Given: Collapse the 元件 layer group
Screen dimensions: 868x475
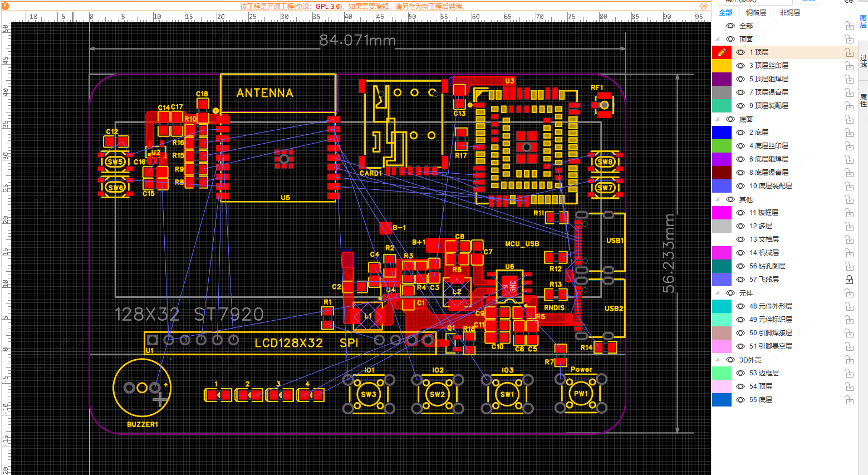Looking at the screenshot, I should pyautogui.click(x=718, y=293).
